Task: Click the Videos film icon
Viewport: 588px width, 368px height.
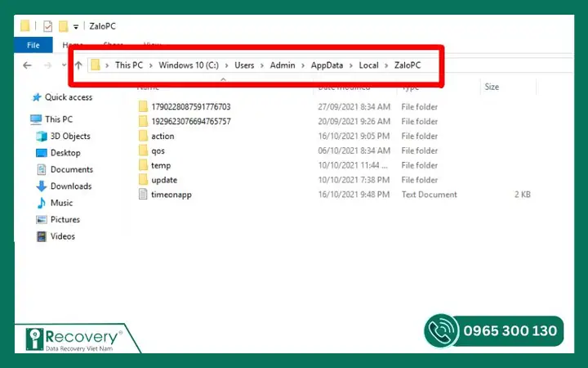Action: pyautogui.click(x=42, y=236)
